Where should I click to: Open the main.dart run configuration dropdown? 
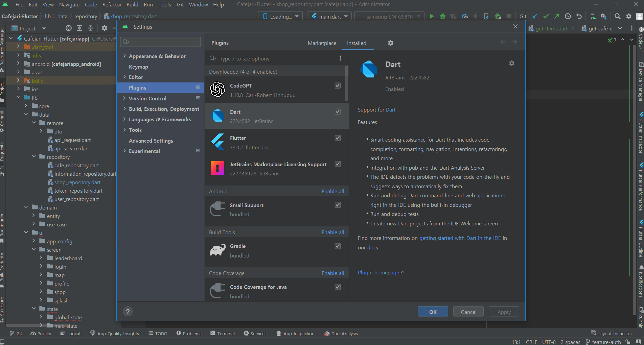click(x=329, y=16)
